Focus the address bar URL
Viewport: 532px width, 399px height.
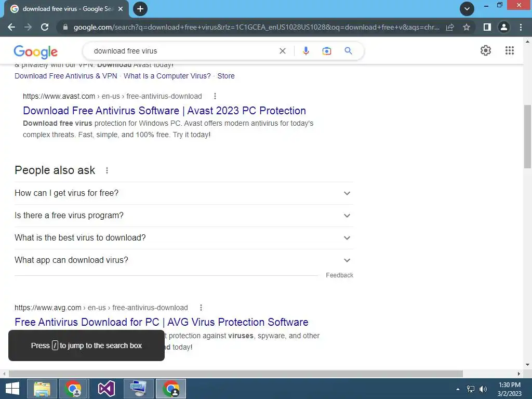[x=256, y=27]
